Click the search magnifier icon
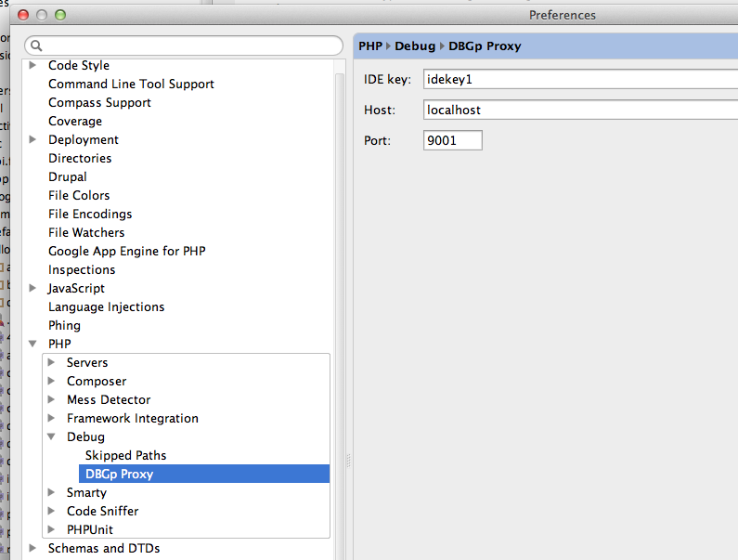738x560 pixels. click(x=36, y=46)
